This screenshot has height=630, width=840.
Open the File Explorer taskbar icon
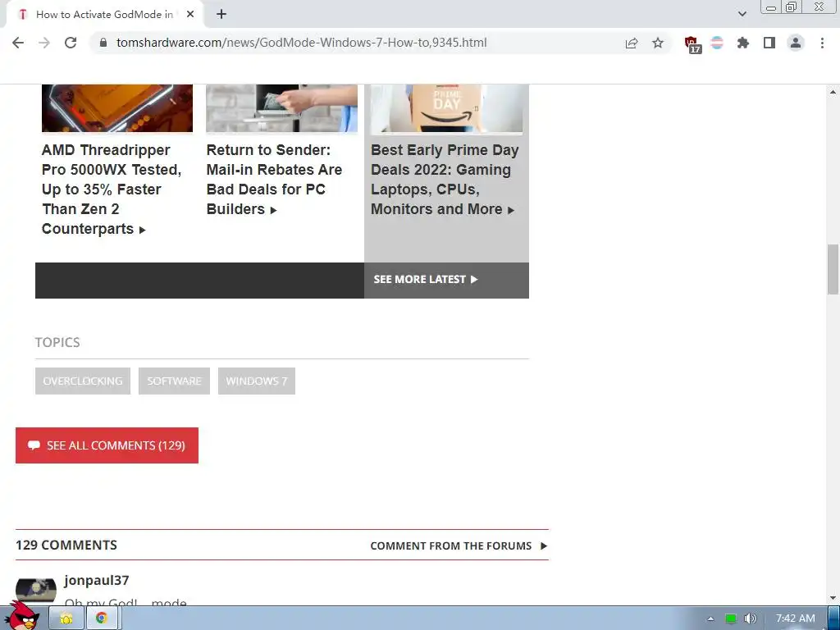[66, 619]
